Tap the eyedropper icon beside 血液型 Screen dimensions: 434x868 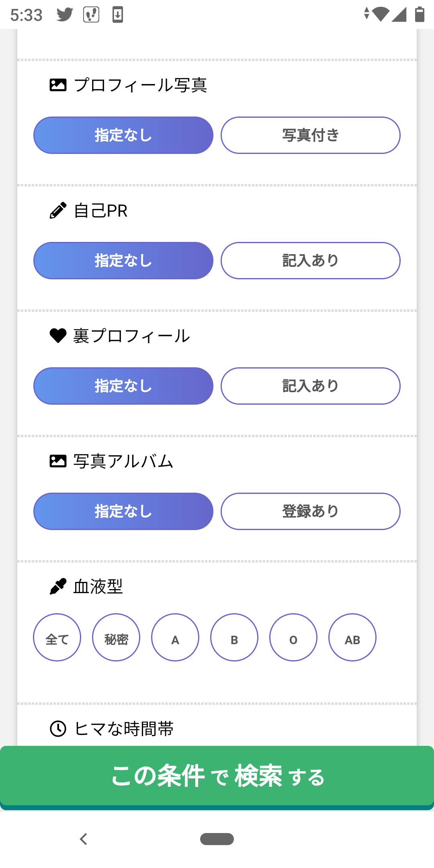click(58, 586)
